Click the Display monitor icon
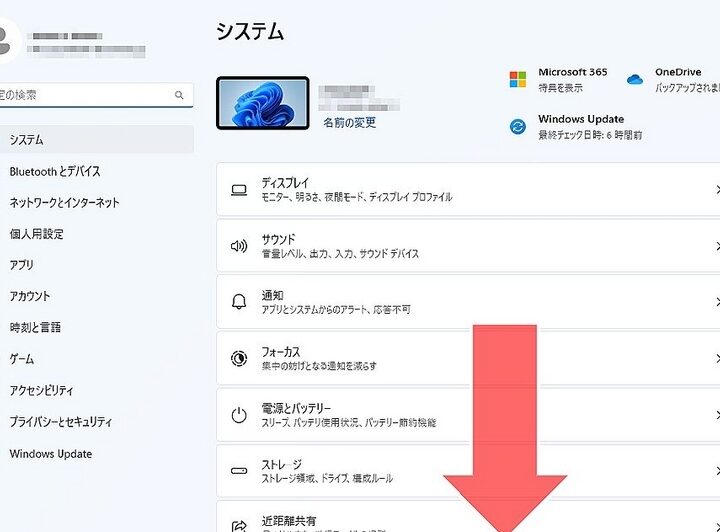This screenshot has width=720, height=532. pyautogui.click(x=239, y=190)
